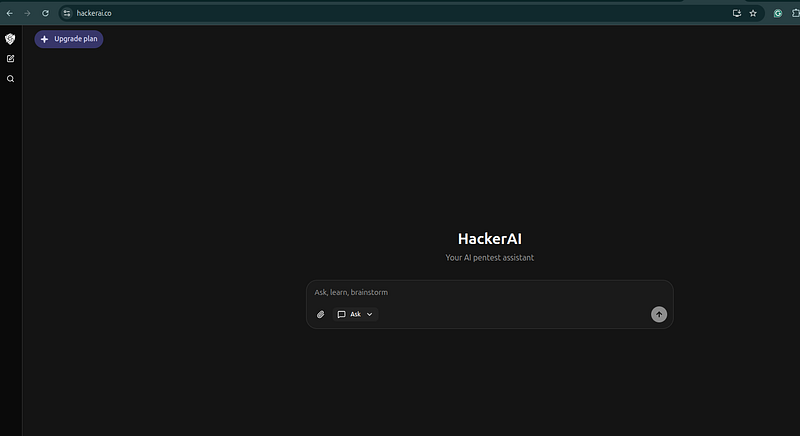Viewport: 800px width, 436px height.
Task: Open search from the sidebar magnifier icon
Action: (10, 79)
